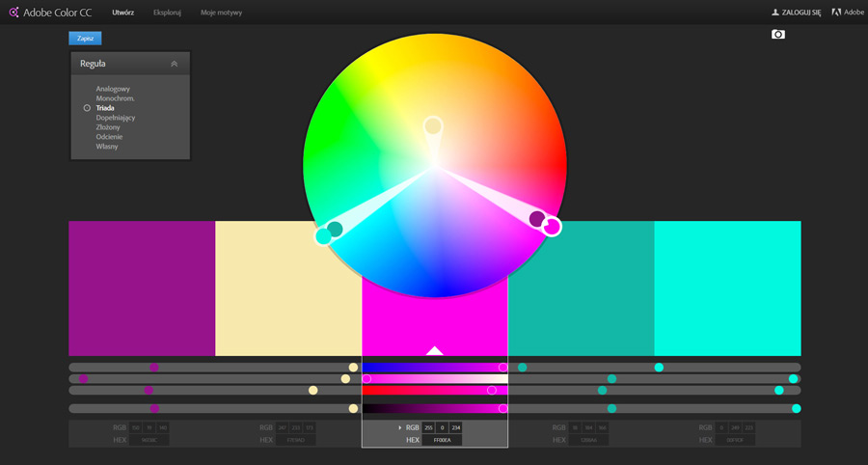Click the cream swatch's red value 247
The width and height of the screenshot is (868, 465).
pos(282,427)
